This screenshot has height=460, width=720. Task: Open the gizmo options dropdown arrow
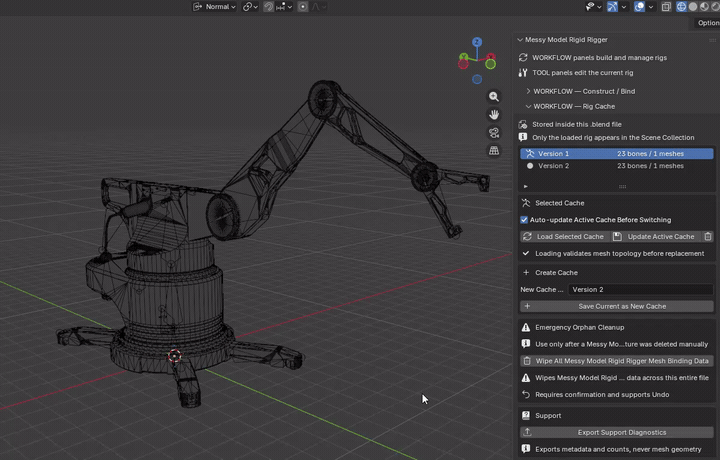(624, 7)
